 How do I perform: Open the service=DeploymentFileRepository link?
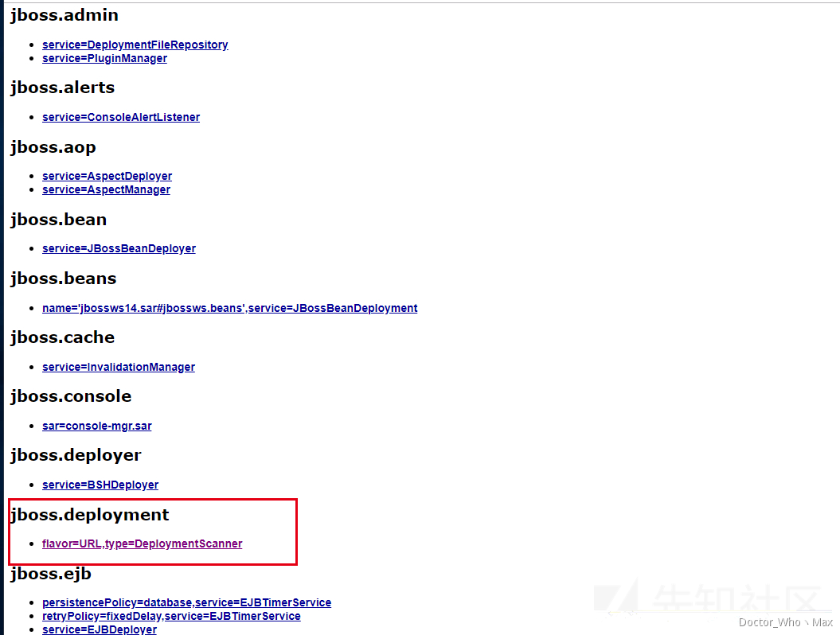click(135, 45)
